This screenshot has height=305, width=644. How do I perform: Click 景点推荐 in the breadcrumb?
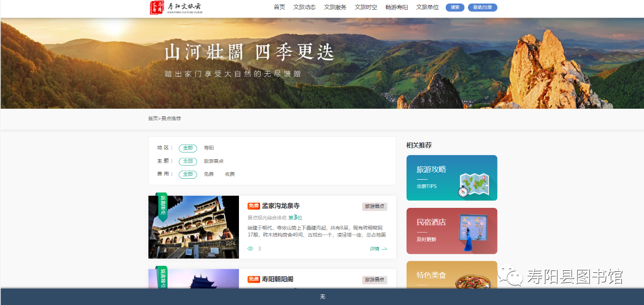(x=171, y=118)
